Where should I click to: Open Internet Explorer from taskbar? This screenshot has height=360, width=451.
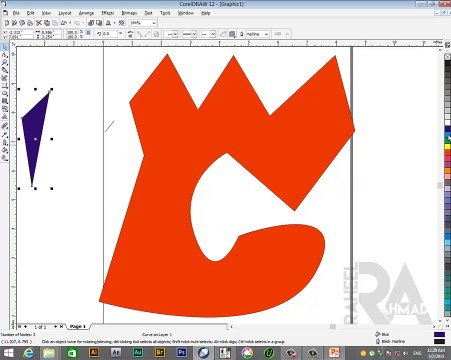tap(28, 352)
